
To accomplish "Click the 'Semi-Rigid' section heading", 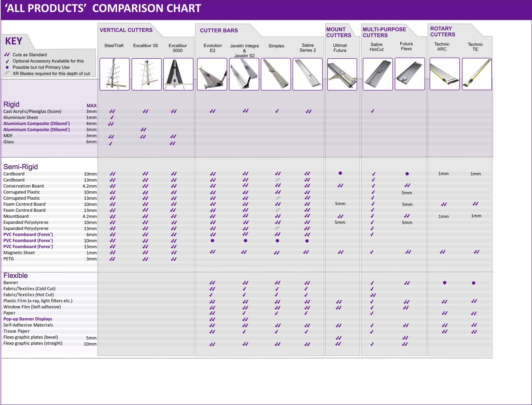I will pyautogui.click(x=20, y=167).
